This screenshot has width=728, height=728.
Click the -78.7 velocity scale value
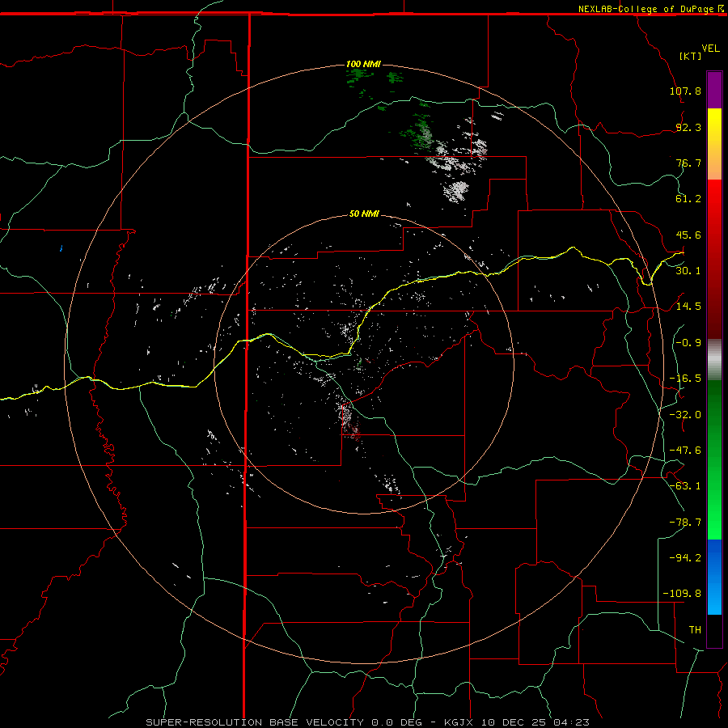pos(685,523)
